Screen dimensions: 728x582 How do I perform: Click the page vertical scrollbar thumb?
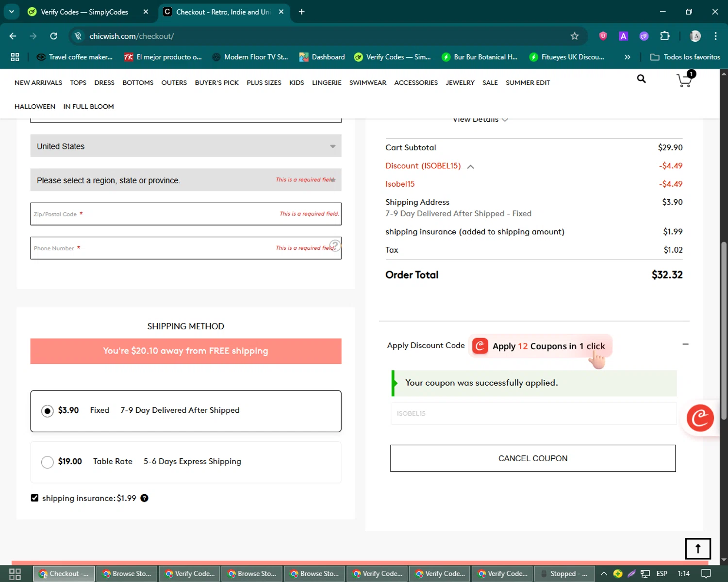tap(724, 330)
